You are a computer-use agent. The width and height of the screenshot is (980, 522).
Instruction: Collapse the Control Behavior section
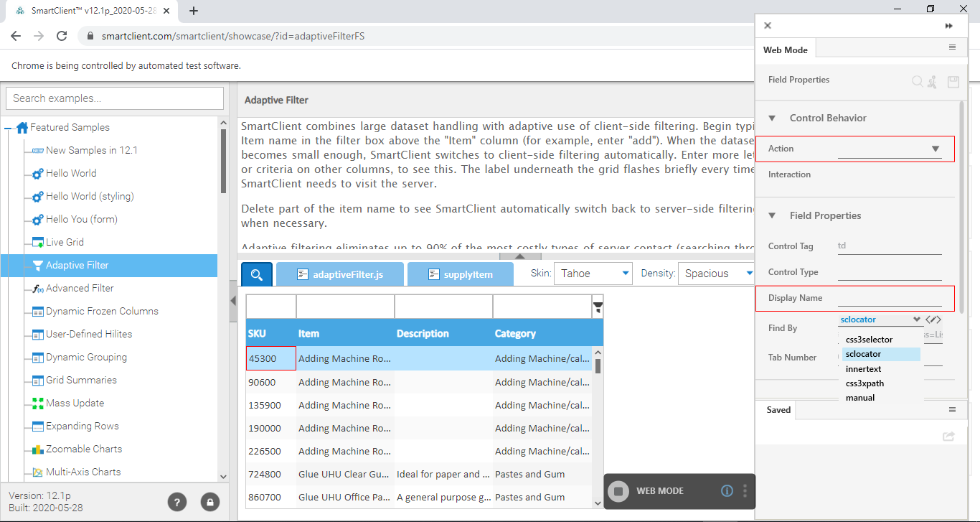(773, 118)
